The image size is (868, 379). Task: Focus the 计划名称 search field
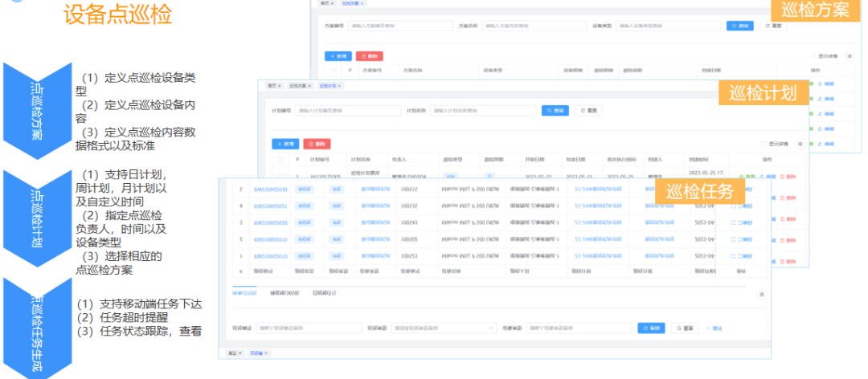[483, 111]
